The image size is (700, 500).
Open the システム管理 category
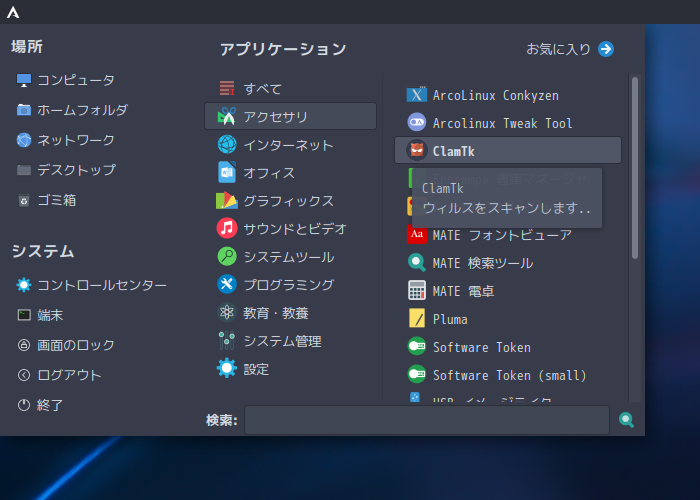point(290,341)
